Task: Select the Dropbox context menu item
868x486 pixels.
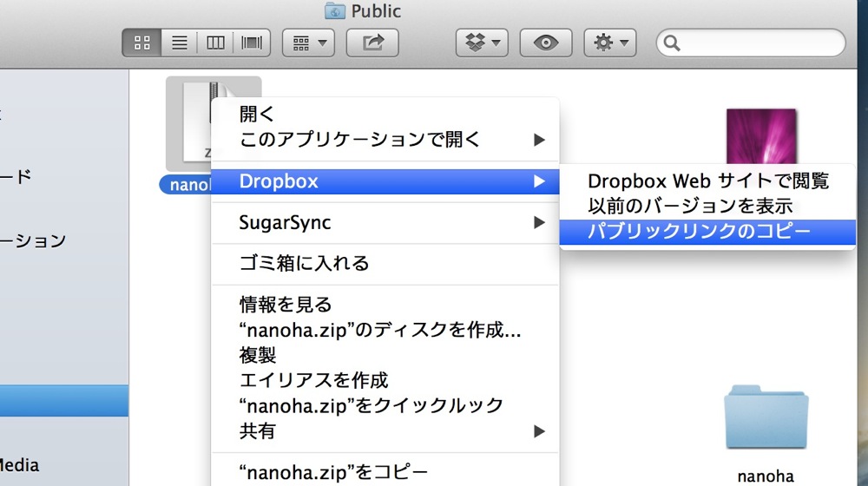Action: (x=385, y=181)
